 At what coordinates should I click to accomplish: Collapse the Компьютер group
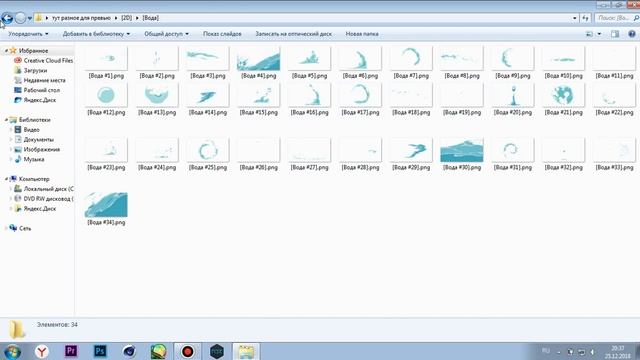[6, 179]
